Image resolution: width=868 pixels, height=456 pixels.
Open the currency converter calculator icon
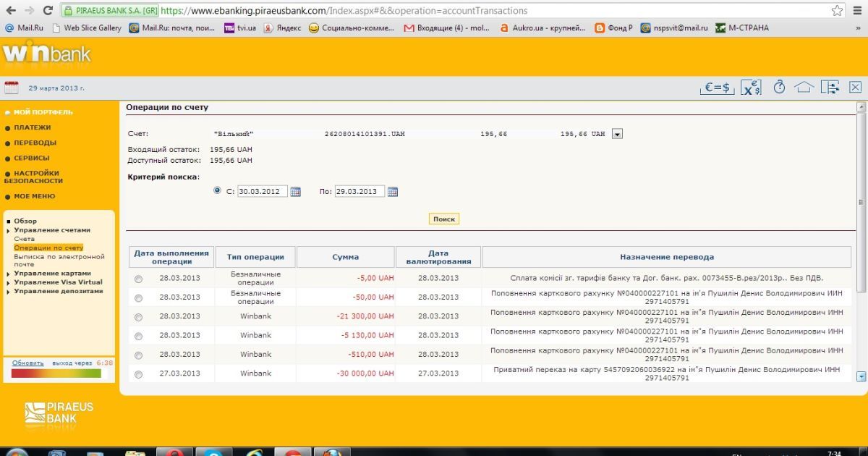coord(752,88)
